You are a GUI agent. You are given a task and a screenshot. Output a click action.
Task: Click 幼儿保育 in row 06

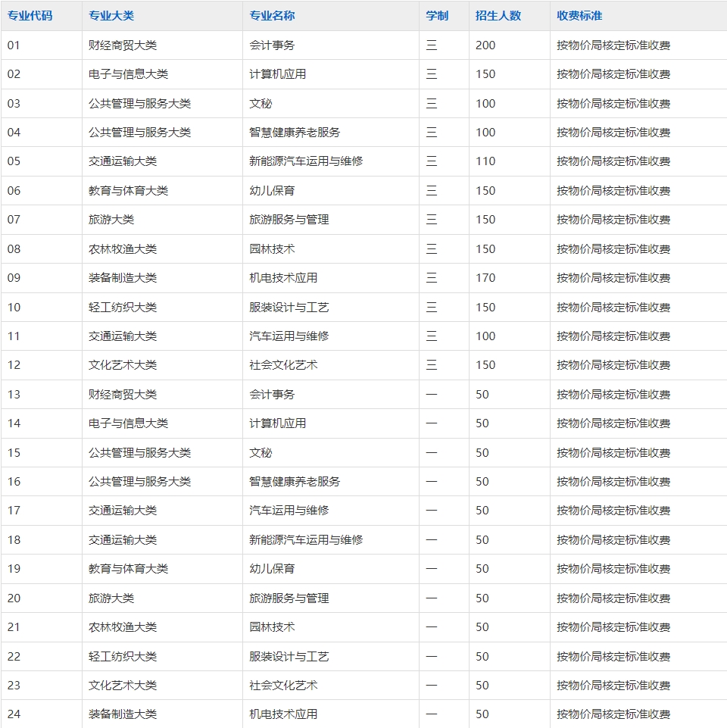pos(272,191)
